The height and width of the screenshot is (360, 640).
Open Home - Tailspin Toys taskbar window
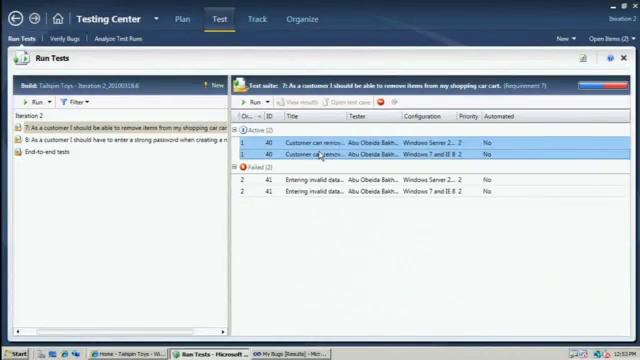[128, 354]
